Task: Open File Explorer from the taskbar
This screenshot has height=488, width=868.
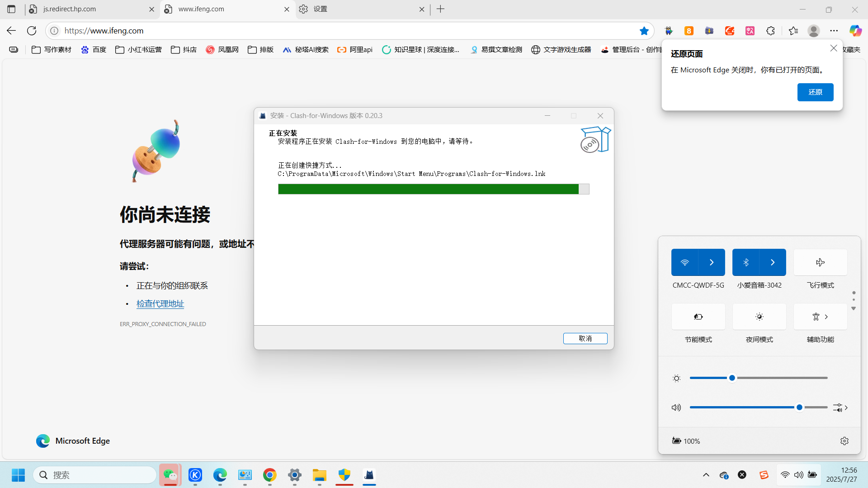Action: (320, 475)
